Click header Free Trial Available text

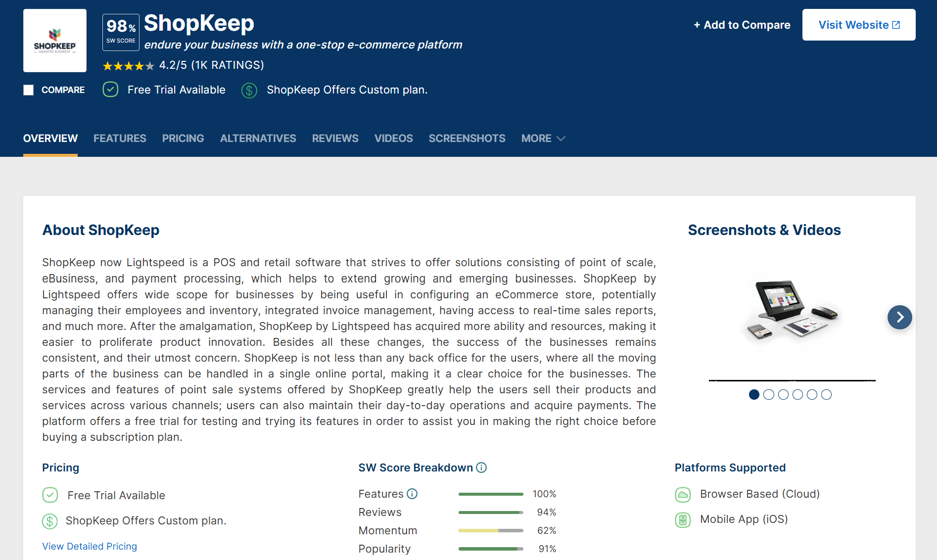(177, 90)
